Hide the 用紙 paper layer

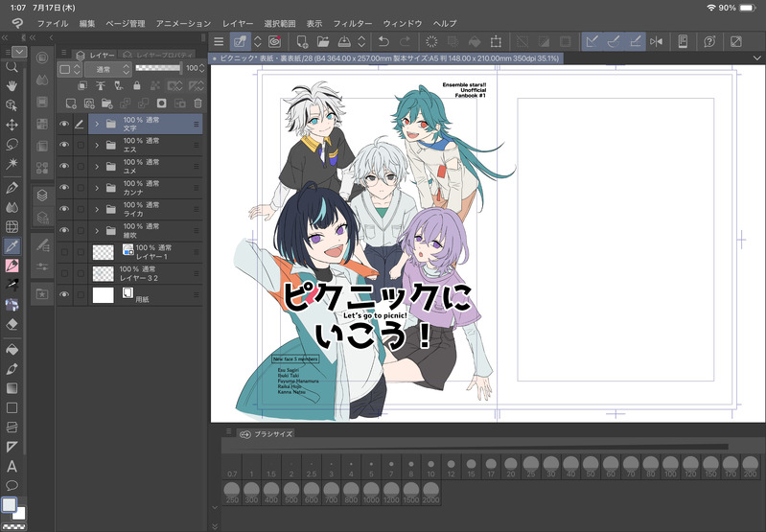64,294
